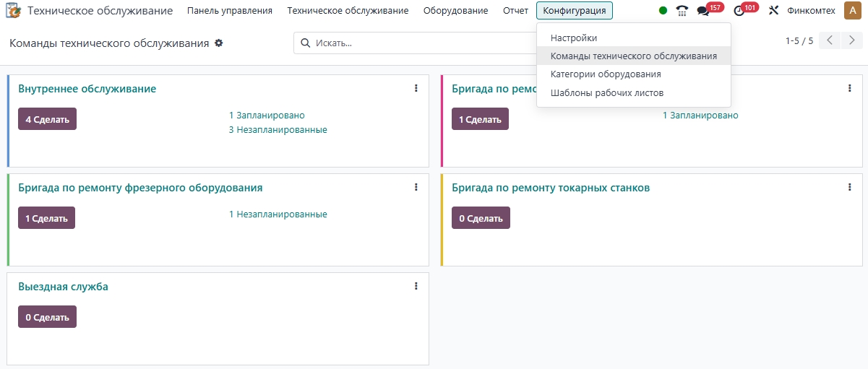Open chat messages icon with 157 badge
The width and height of the screenshot is (868, 369).
tap(703, 11)
